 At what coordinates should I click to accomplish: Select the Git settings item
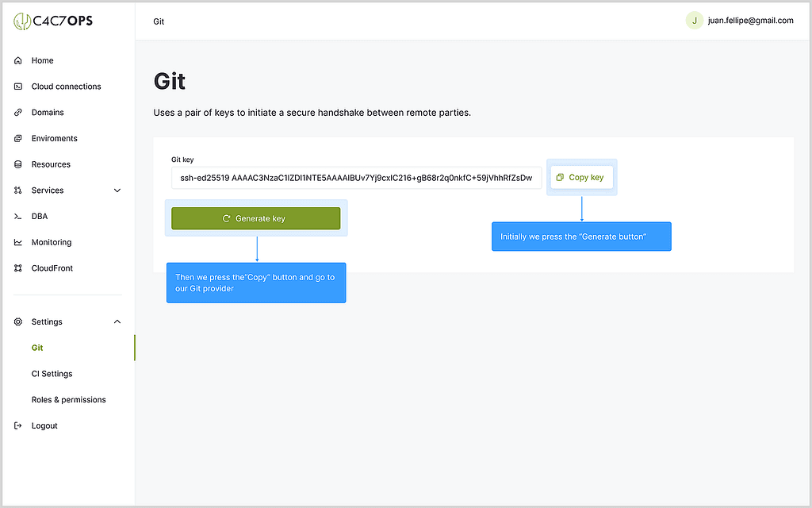[37, 348]
